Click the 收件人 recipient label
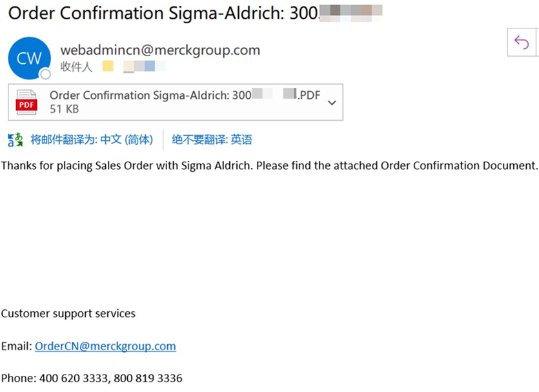This screenshot has height=392, width=539. [76, 67]
